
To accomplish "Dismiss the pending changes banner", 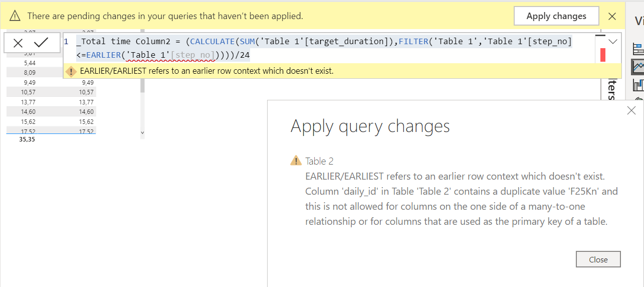I will click(x=612, y=16).
